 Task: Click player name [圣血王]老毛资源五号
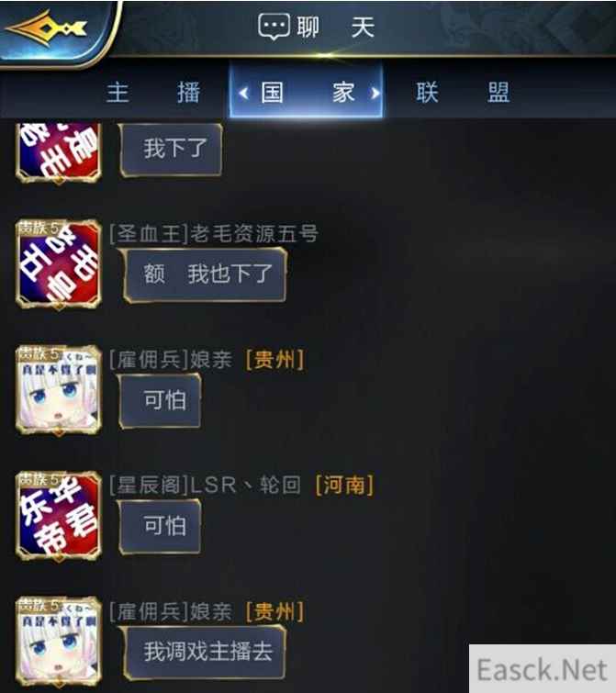point(214,233)
